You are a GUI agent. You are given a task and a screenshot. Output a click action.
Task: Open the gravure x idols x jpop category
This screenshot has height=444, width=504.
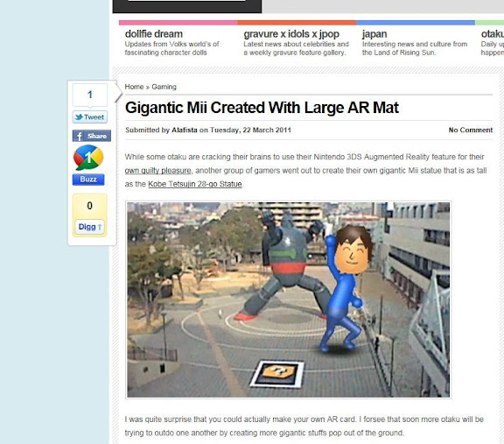pos(291,34)
